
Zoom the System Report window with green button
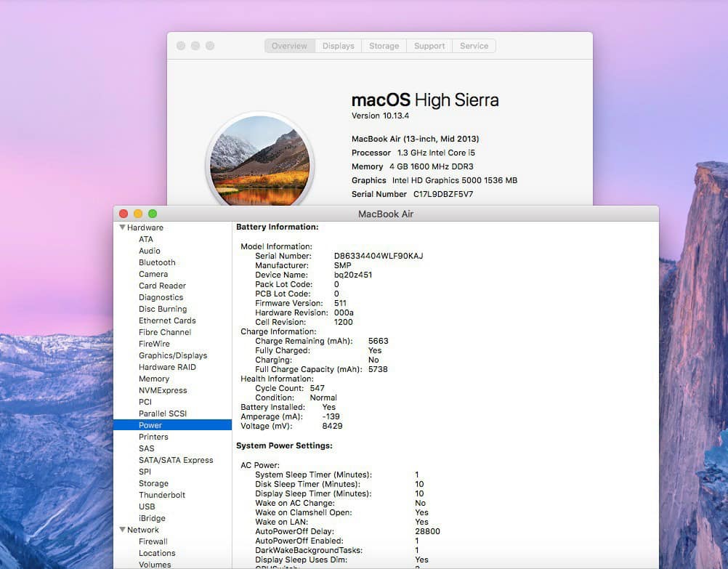pos(153,214)
